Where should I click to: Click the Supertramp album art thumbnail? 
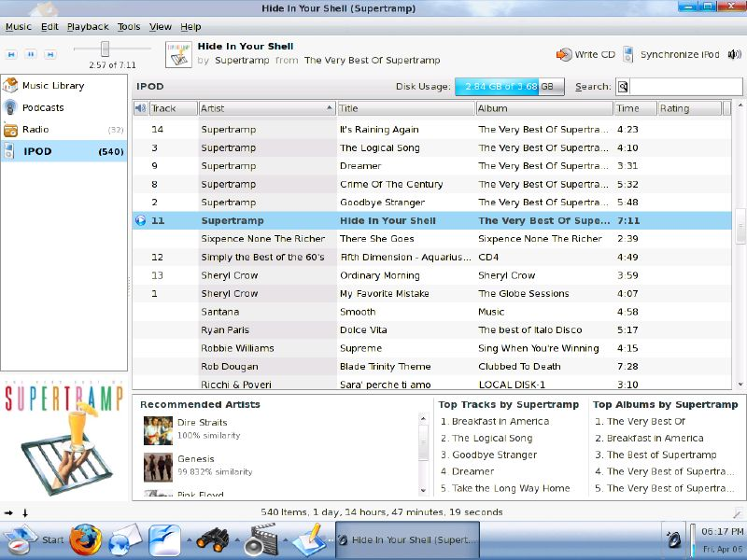63,438
